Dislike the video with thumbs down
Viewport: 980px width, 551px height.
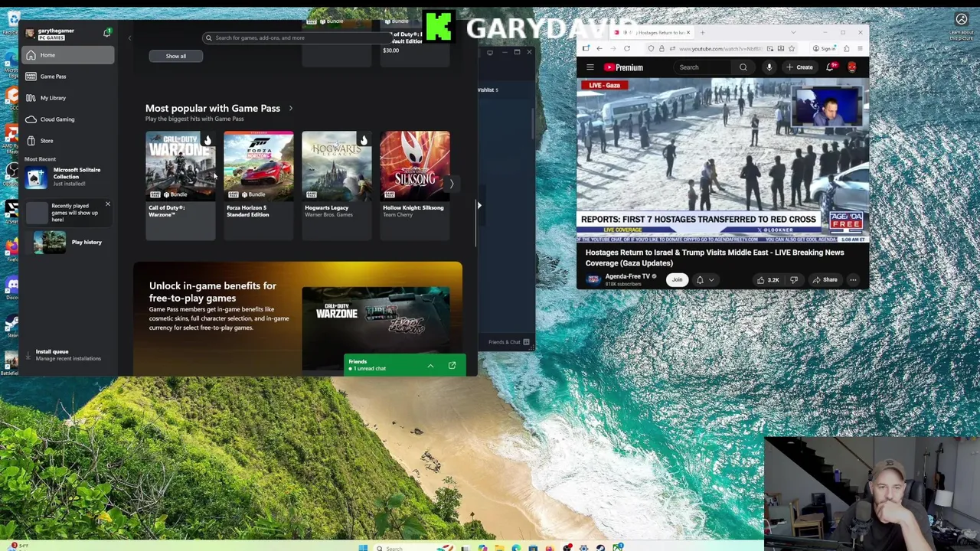click(794, 280)
